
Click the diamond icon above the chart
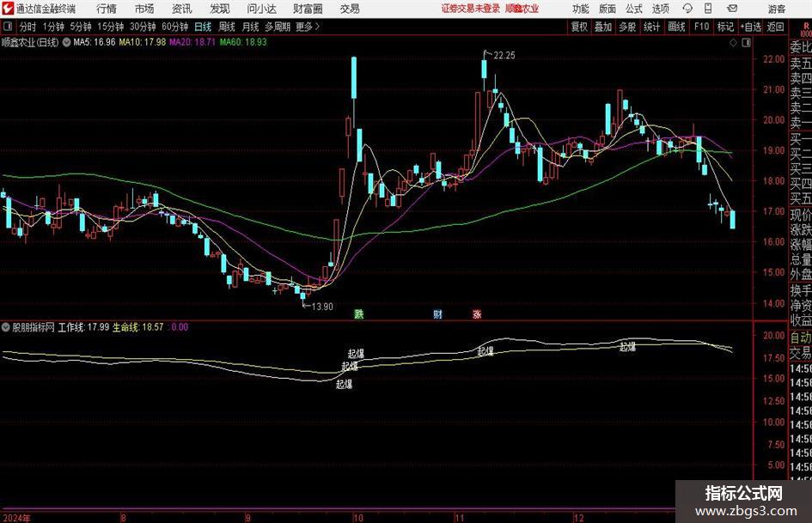(x=733, y=43)
